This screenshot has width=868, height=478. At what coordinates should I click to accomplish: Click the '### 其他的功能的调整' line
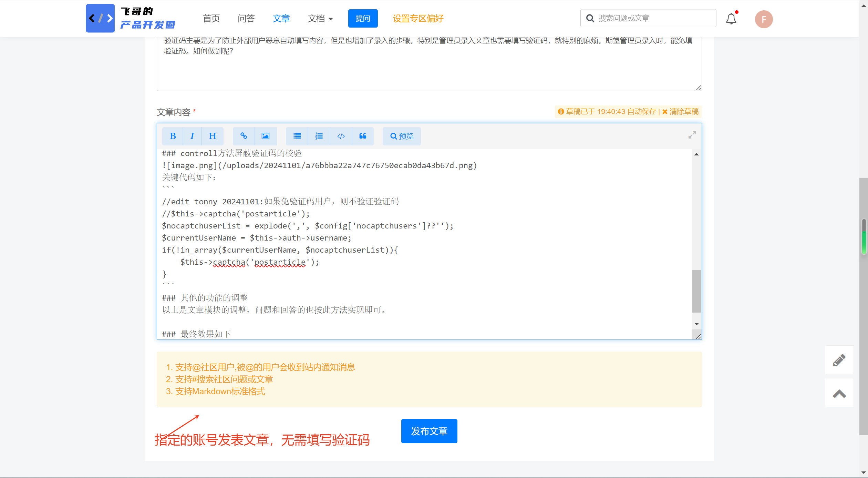205,298
